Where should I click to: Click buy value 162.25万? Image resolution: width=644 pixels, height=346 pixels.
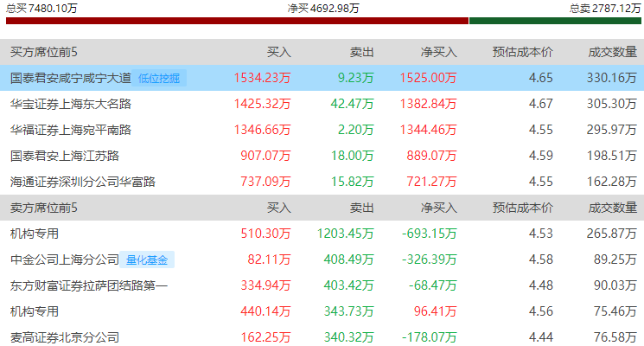pyautogui.click(x=265, y=337)
